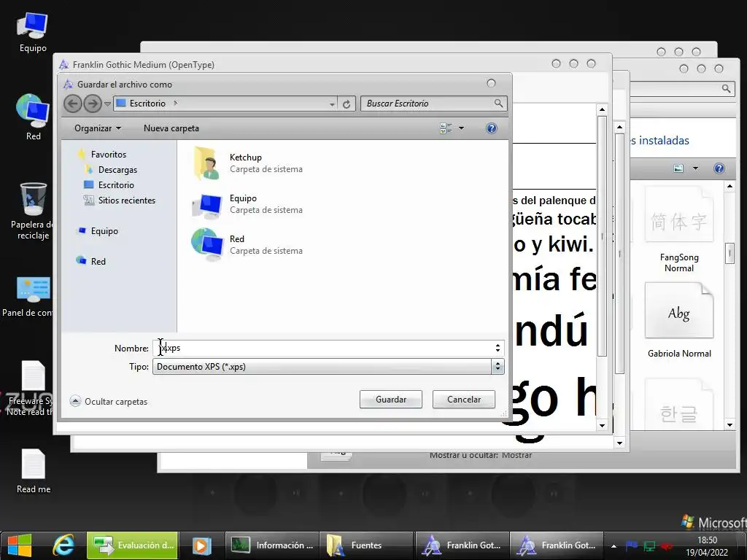This screenshot has width=747, height=560.
Task: Select the Red network folder icon in file list
Action: point(207,244)
